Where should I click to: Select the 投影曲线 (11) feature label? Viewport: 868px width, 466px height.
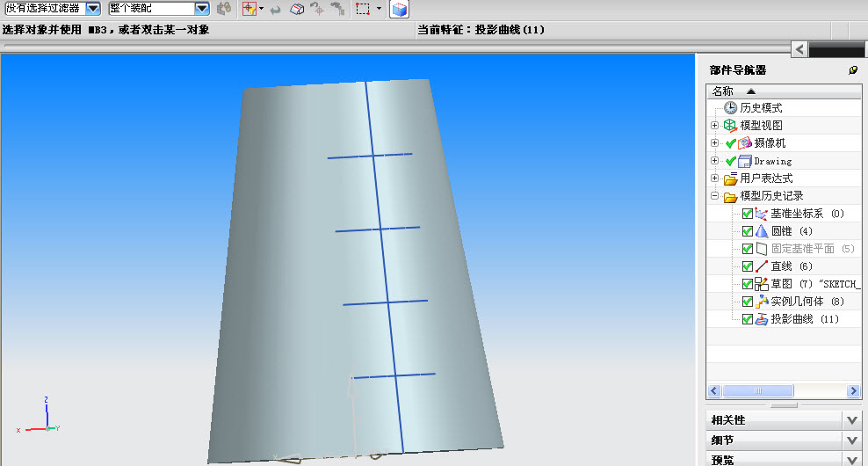pyautogui.click(x=805, y=319)
